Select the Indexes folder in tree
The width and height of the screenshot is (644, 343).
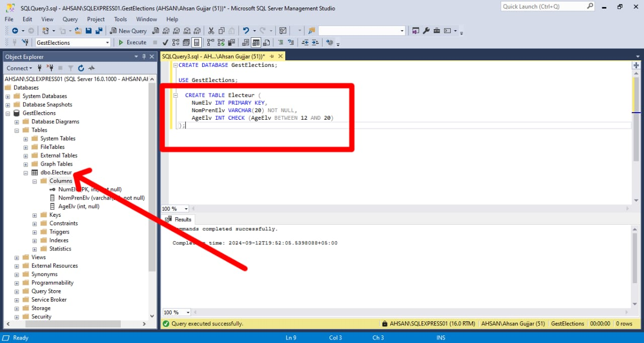tap(59, 240)
